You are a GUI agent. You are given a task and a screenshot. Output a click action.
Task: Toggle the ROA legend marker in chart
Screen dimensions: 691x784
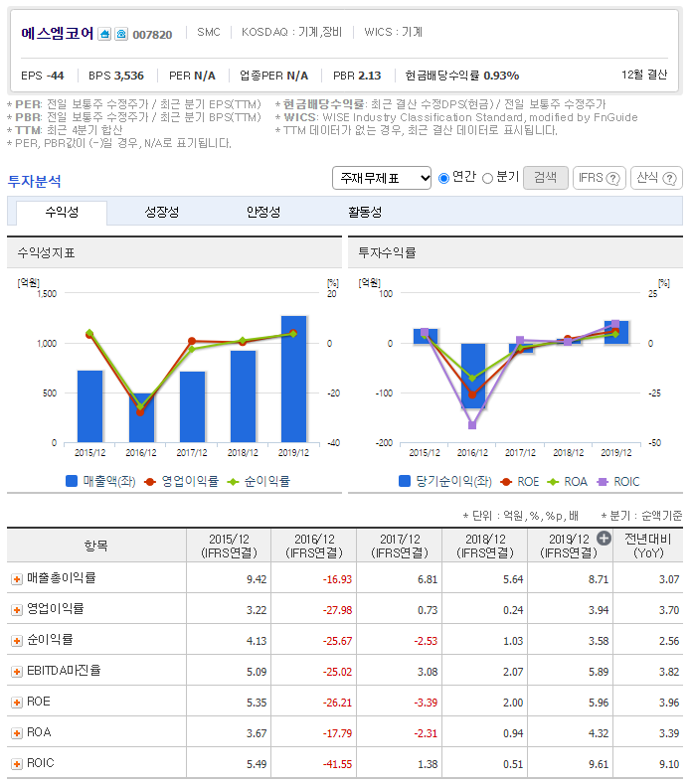pos(553,482)
